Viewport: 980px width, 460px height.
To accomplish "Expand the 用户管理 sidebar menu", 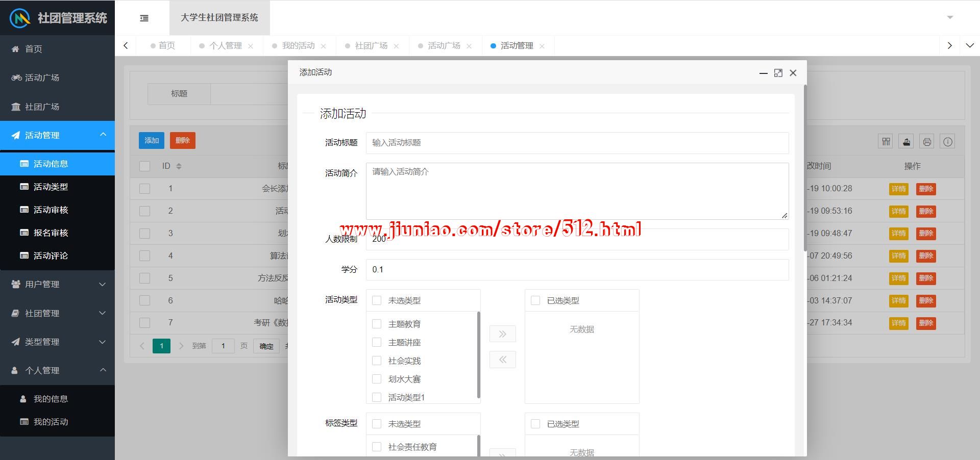I will [x=57, y=284].
